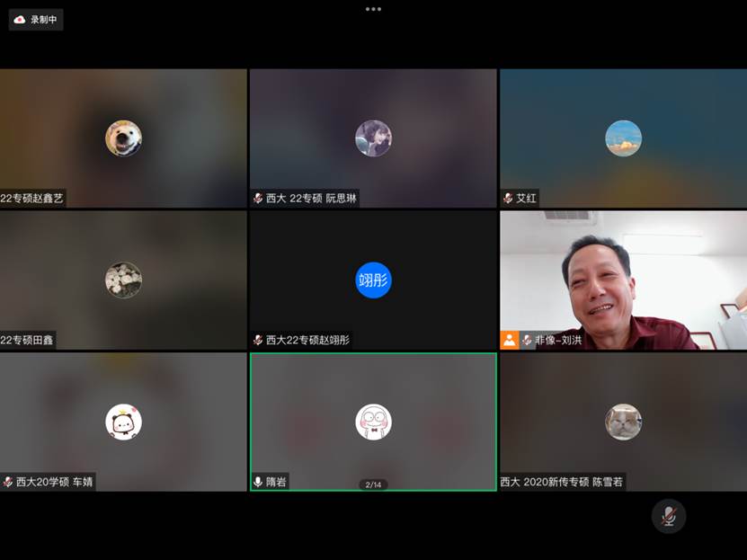Click the cloud recording icon at top left
This screenshot has width=747, height=560.
(20, 19)
